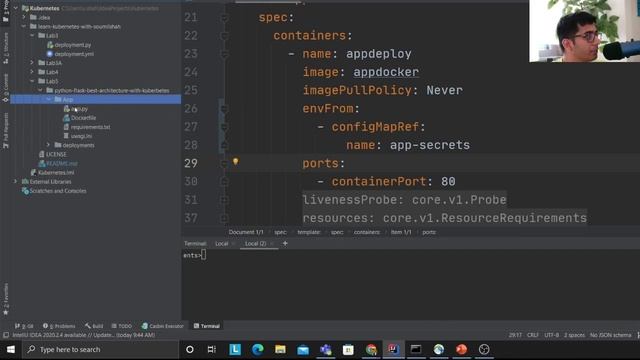Click the Windows taskbar search box
Screen dimensions: 640x360
pos(100,349)
